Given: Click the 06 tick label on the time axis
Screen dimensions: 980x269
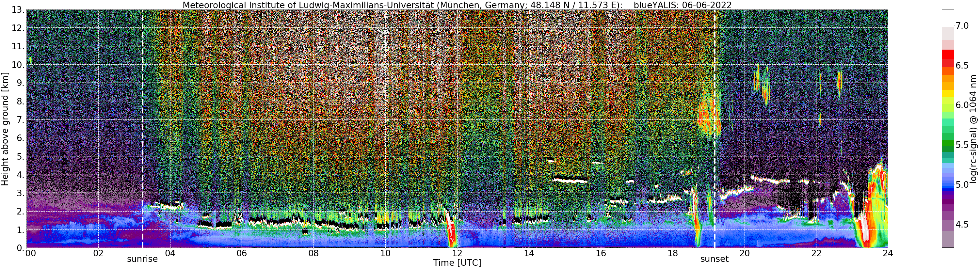Looking at the screenshot, I should coord(242,253).
